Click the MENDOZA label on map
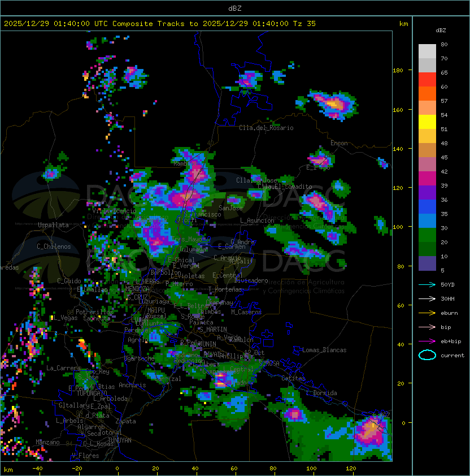Image resolution: width=470 pixels, height=476 pixels. click(137, 288)
